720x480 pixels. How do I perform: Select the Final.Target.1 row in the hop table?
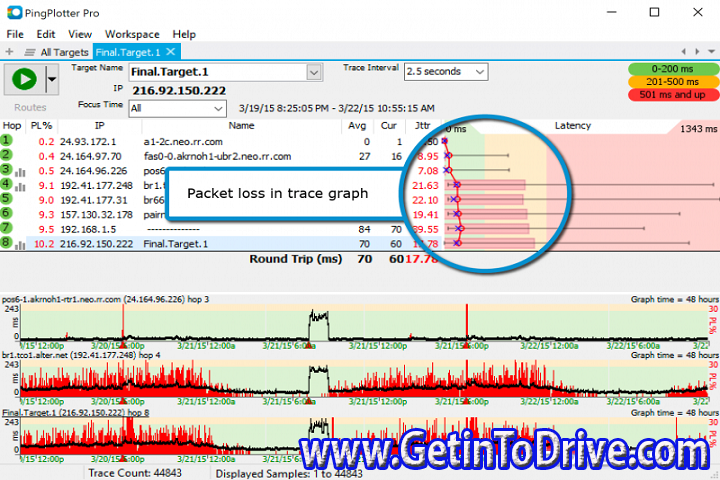point(220,244)
